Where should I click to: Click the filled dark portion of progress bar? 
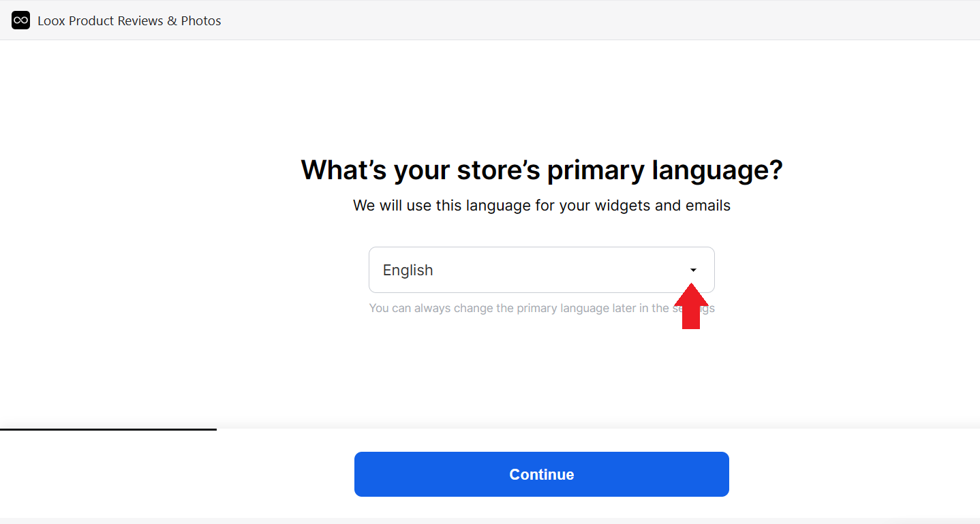(x=108, y=429)
